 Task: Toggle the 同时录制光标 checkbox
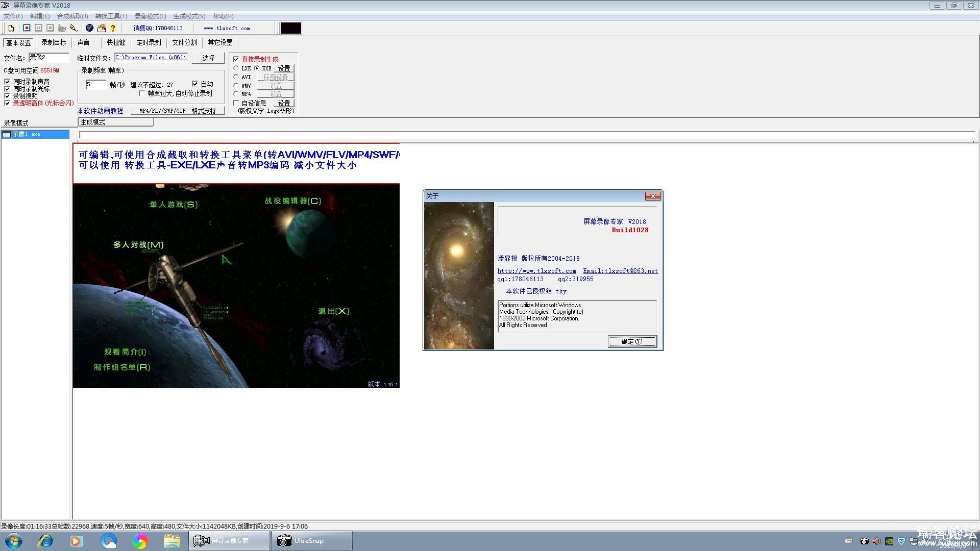point(7,89)
